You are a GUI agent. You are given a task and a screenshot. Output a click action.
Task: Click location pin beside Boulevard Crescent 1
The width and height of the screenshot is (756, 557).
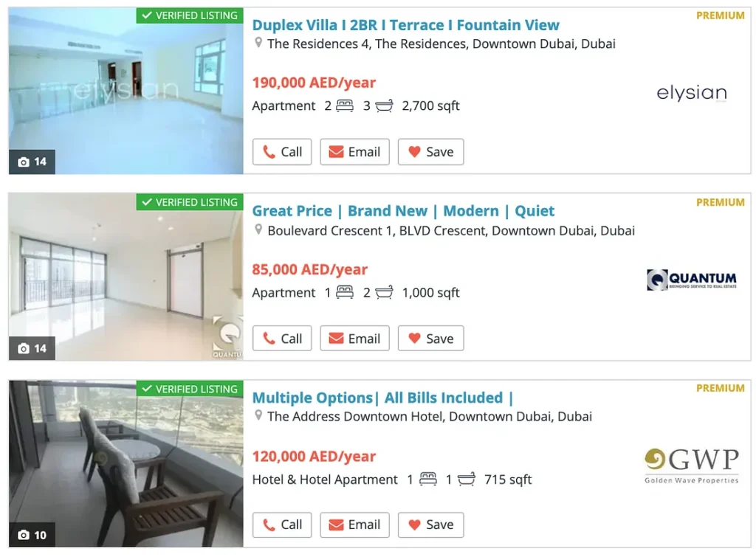(258, 230)
